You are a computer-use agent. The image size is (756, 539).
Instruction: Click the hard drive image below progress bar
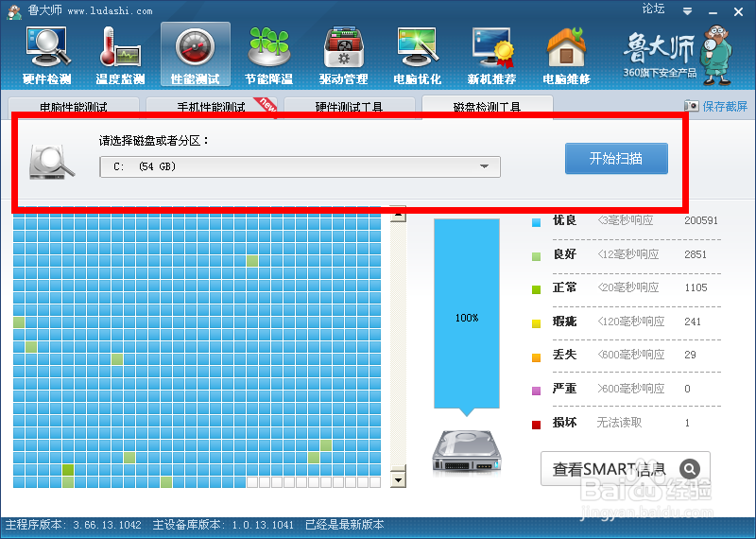(x=466, y=451)
